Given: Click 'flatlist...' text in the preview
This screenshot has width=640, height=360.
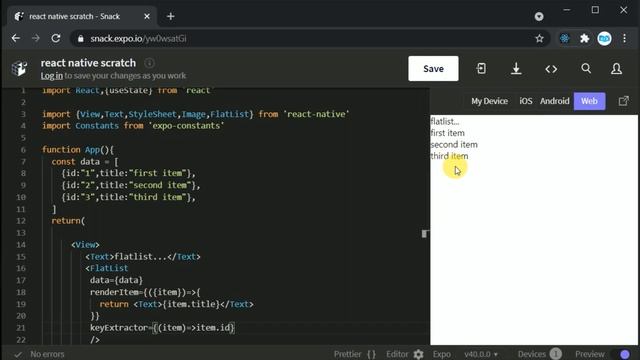Looking at the screenshot, I should [445, 121].
